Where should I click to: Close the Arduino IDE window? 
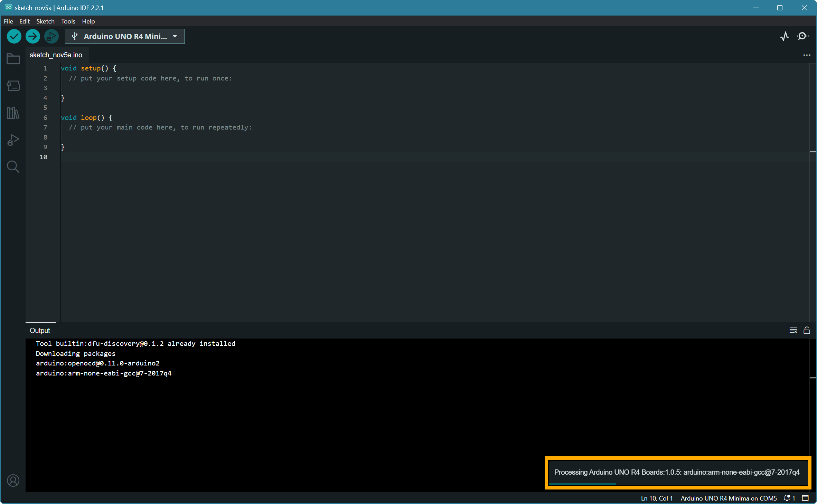tap(804, 8)
